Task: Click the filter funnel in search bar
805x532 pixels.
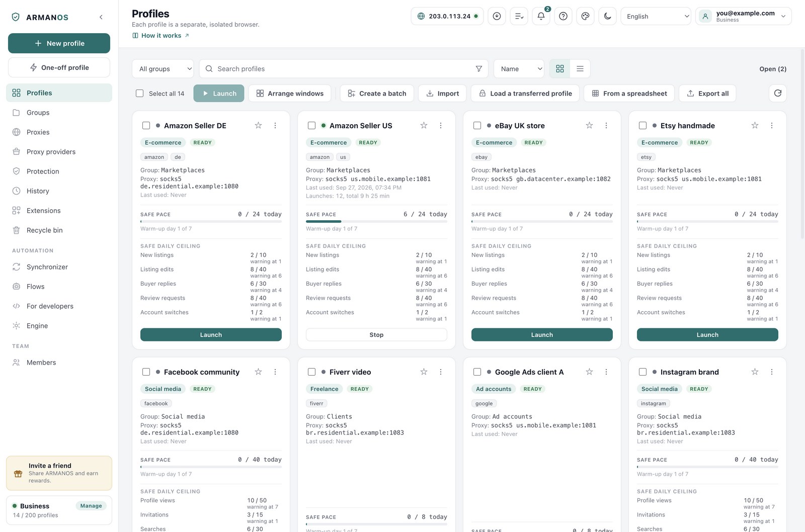Action: (x=478, y=69)
